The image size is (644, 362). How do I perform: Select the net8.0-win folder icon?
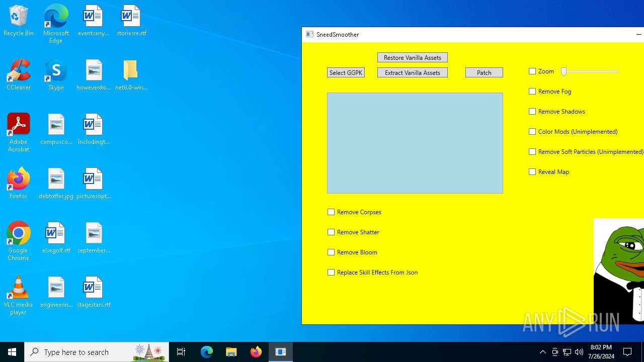tap(131, 75)
